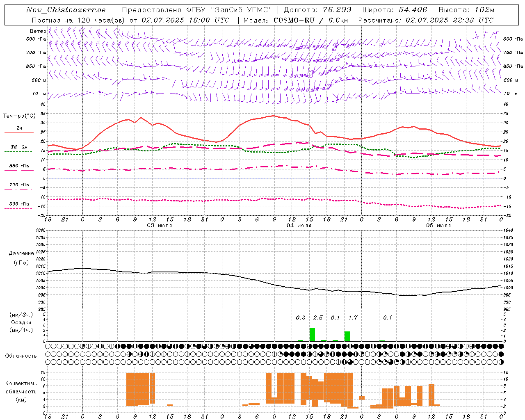Click the 'Рассчитано: 02.07.2025 22:38 UTC' timestamp

(x=426, y=20)
